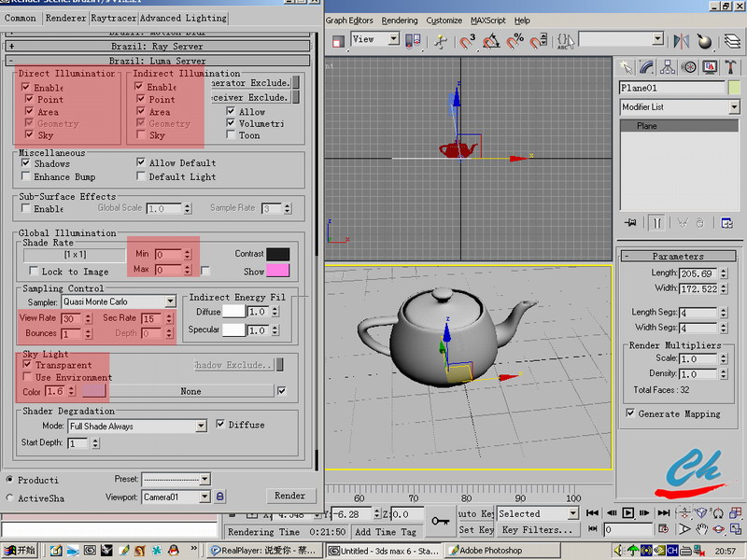Switch to the Common tab
This screenshot has width=747, height=560.
coord(21,18)
